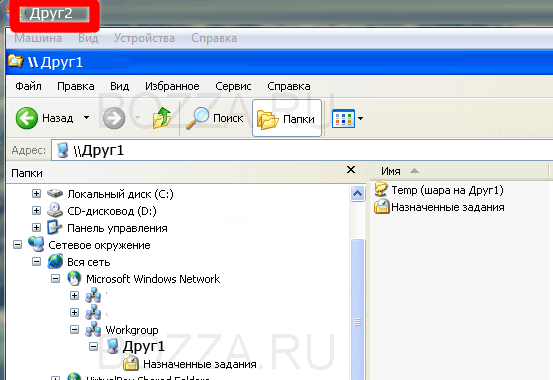The height and width of the screenshot is (380, 553).
Task: Collapse Вся сеть node
Action: [x=36, y=261]
